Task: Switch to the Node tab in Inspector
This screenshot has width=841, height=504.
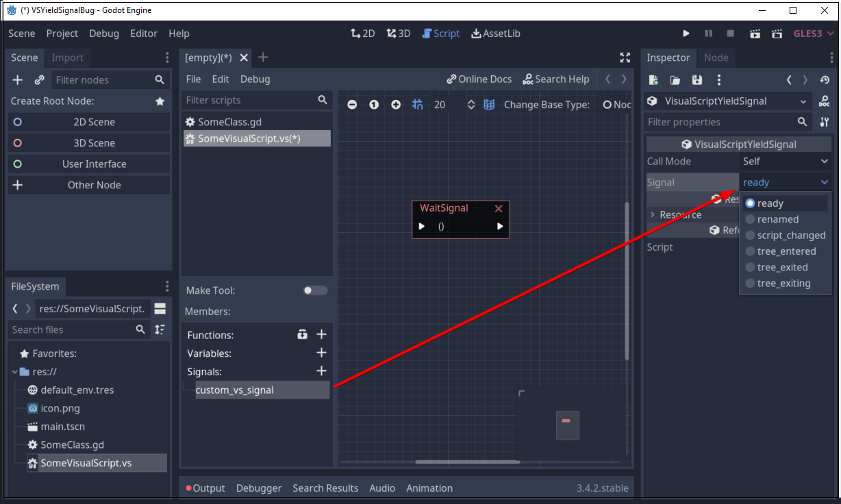Action: 716,58
